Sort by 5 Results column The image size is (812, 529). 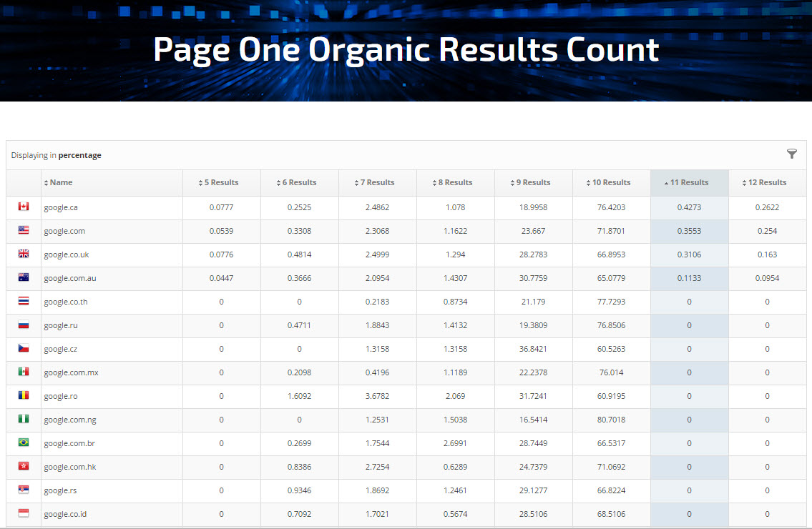218,182
